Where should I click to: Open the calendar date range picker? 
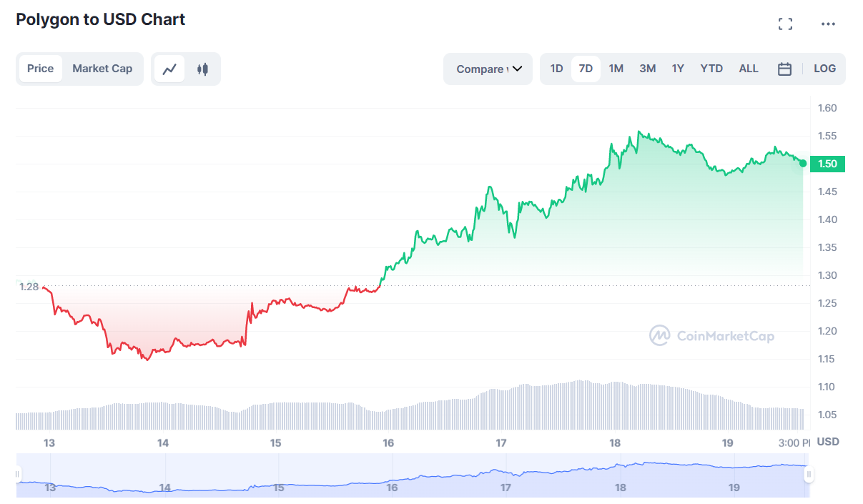pyautogui.click(x=784, y=69)
